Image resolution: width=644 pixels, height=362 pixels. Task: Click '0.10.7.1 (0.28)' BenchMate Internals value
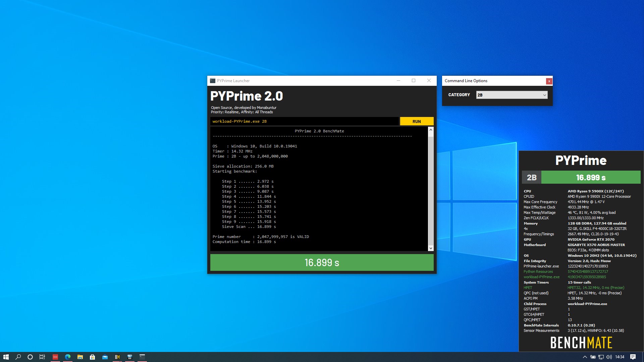pos(581,325)
